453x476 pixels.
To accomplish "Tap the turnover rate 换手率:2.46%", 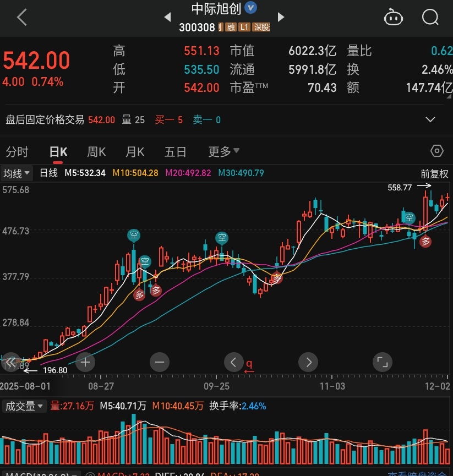I will coord(238,406).
